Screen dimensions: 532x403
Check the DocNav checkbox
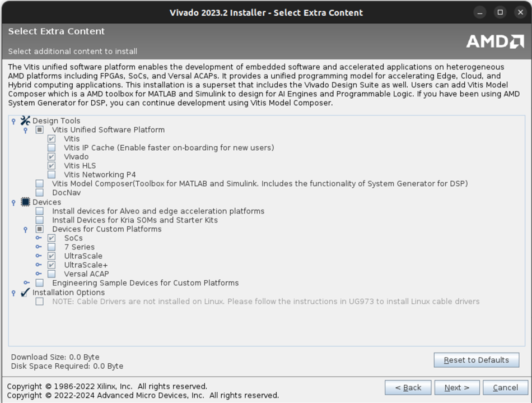pyautogui.click(x=40, y=192)
